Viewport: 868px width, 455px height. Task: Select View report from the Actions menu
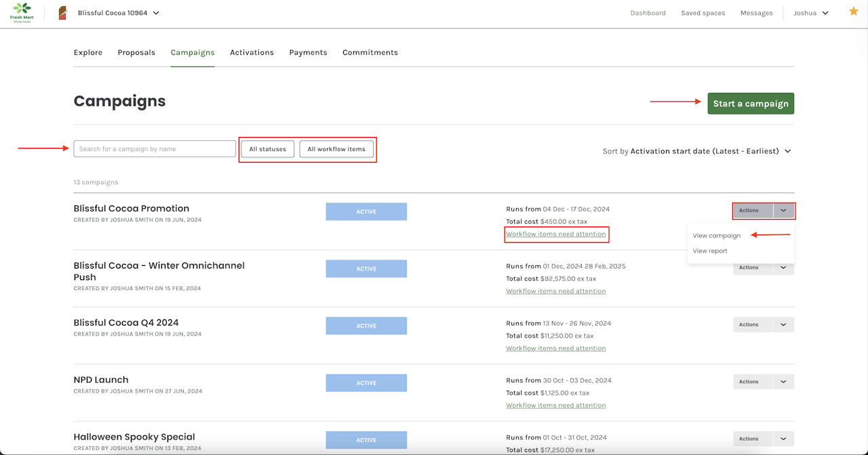710,251
